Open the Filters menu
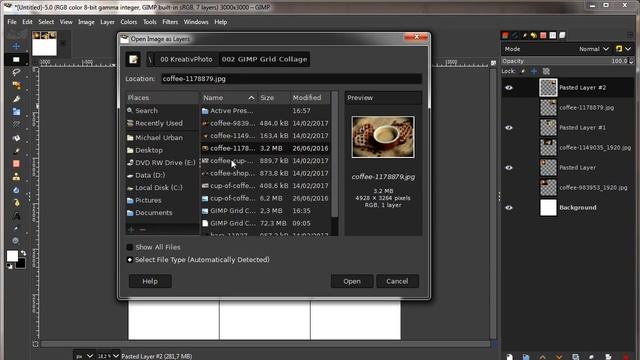 click(x=170, y=22)
